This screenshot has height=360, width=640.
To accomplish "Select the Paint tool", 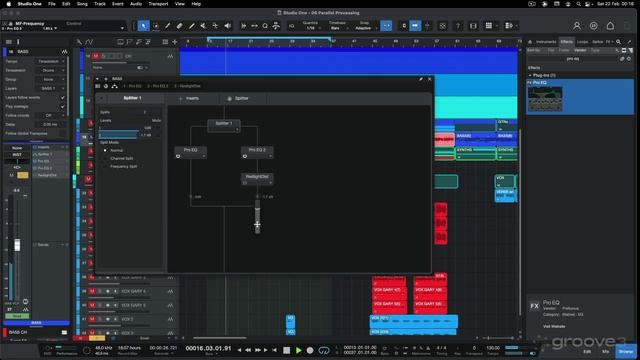I will (191, 26).
